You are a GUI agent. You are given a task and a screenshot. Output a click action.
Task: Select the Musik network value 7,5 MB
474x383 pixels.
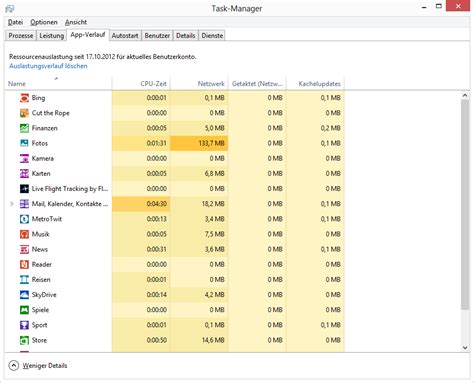(x=214, y=234)
